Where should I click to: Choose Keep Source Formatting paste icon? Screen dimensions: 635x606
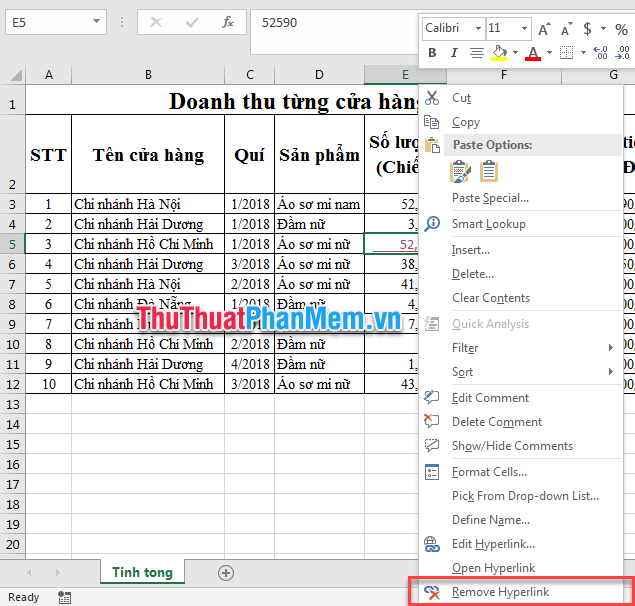pos(460,171)
